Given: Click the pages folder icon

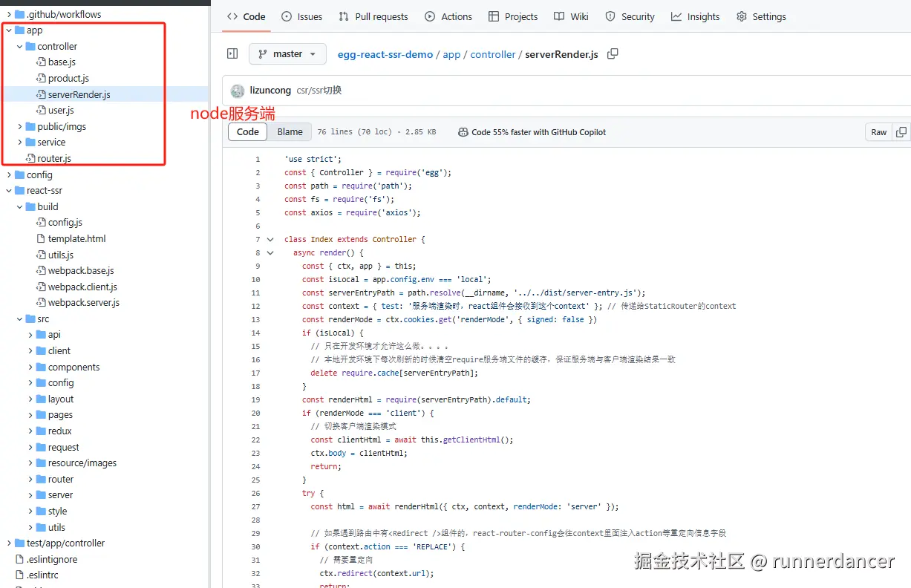Looking at the screenshot, I should point(41,415).
